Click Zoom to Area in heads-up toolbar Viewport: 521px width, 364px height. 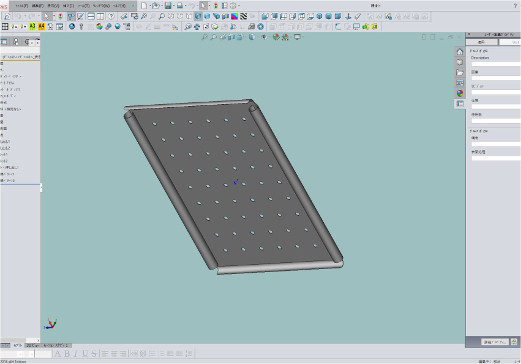[213, 37]
